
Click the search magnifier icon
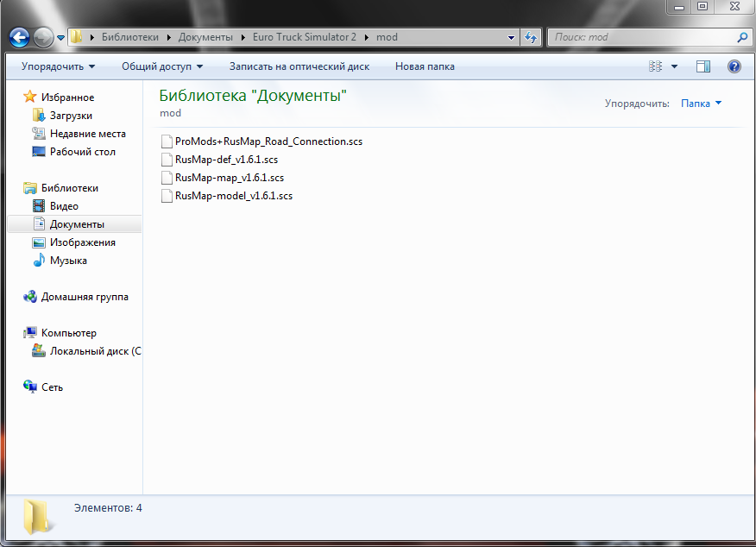tap(742, 37)
